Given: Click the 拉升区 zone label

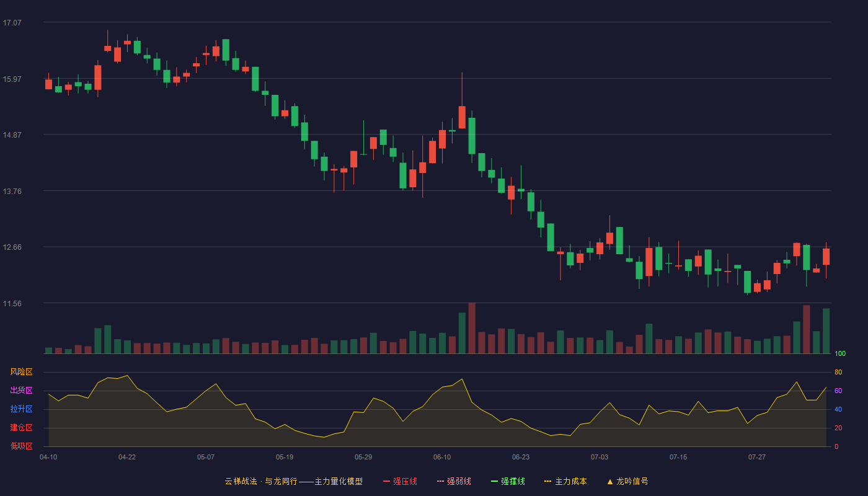Looking at the screenshot, I should point(21,409).
